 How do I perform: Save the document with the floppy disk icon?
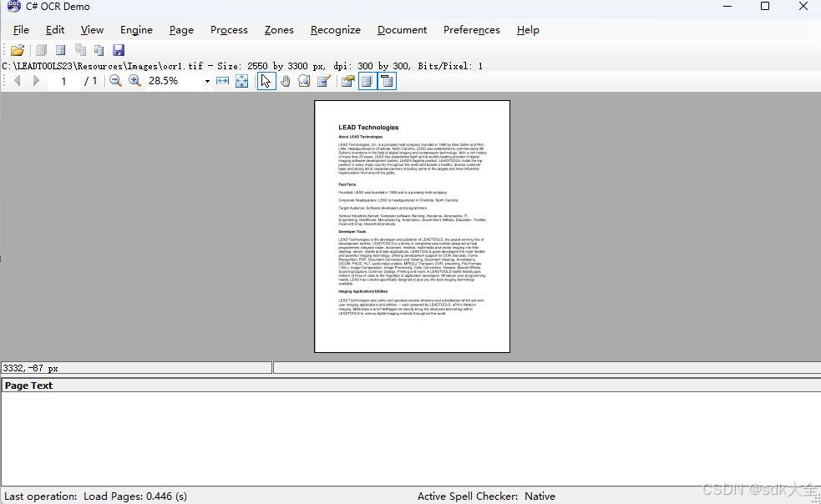pos(119,50)
